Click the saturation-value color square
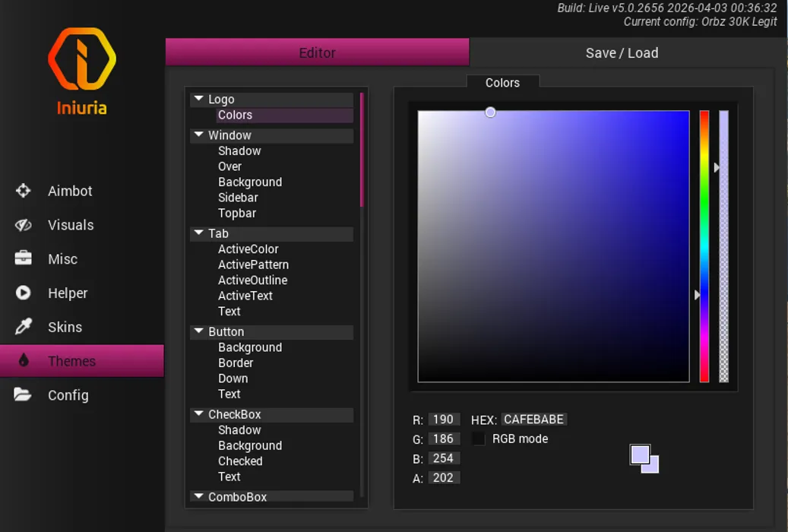Screen dimensions: 788x532 click(553, 246)
